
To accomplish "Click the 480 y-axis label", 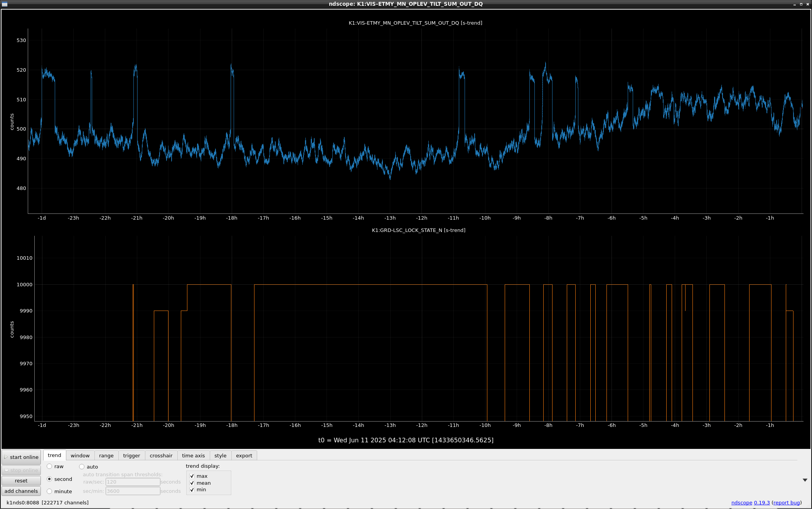I will pyautogui.click(x=21, y=188).
